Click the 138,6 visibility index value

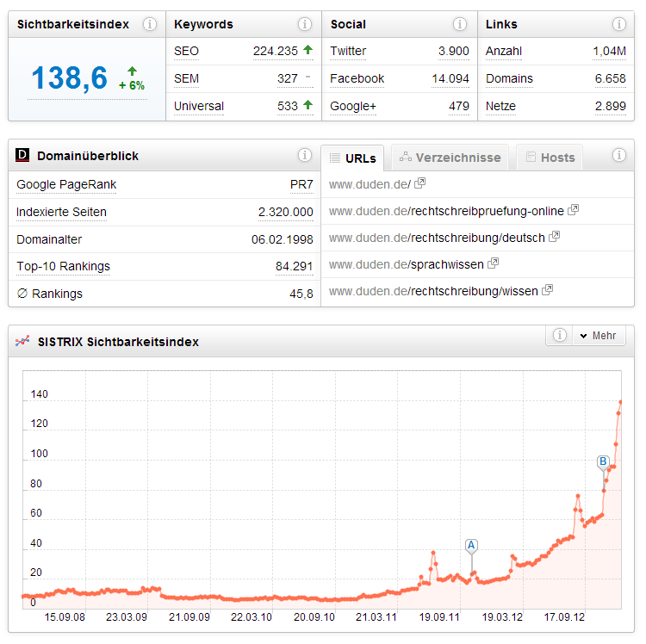pos(70,78)
